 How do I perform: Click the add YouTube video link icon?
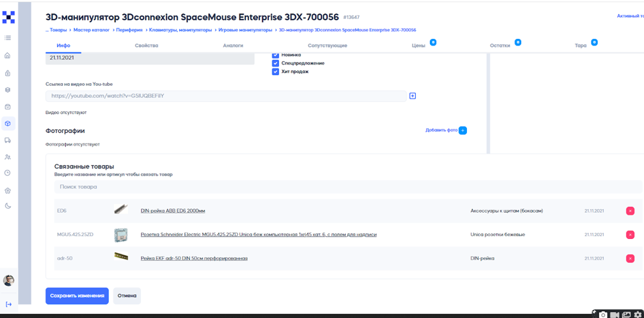click(x=413, y=96)
